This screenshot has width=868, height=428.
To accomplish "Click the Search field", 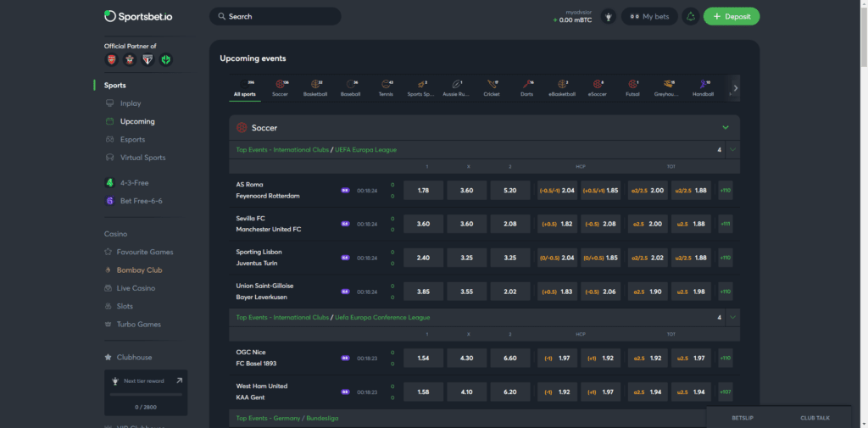I will [275, 17].
